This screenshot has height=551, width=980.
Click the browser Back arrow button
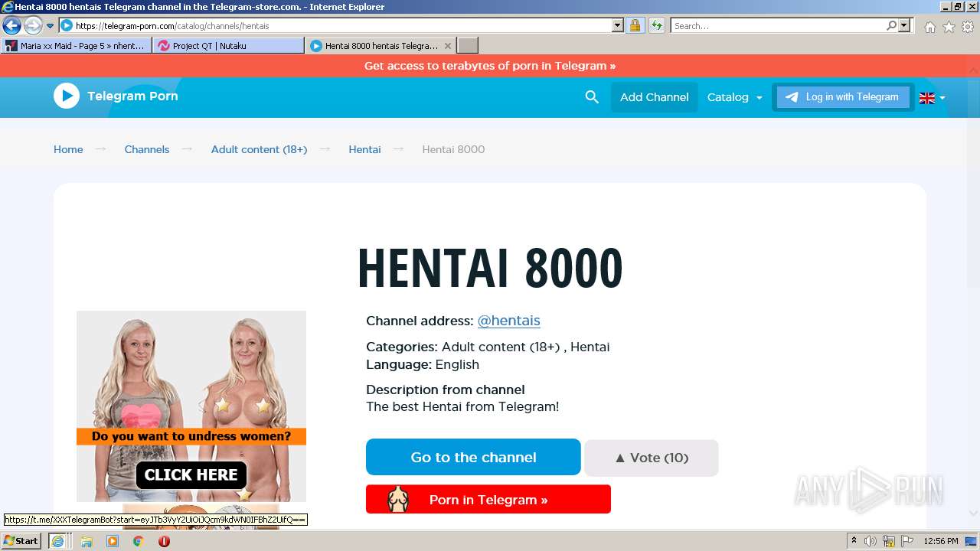(11, 26)
